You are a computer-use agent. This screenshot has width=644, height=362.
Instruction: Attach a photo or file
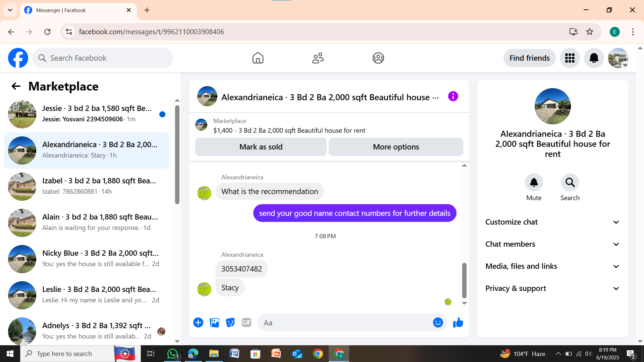(214, 322)
